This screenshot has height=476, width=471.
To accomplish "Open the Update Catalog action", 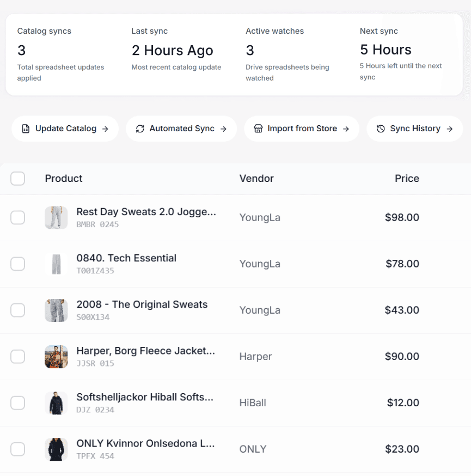I will coord(64,129).
